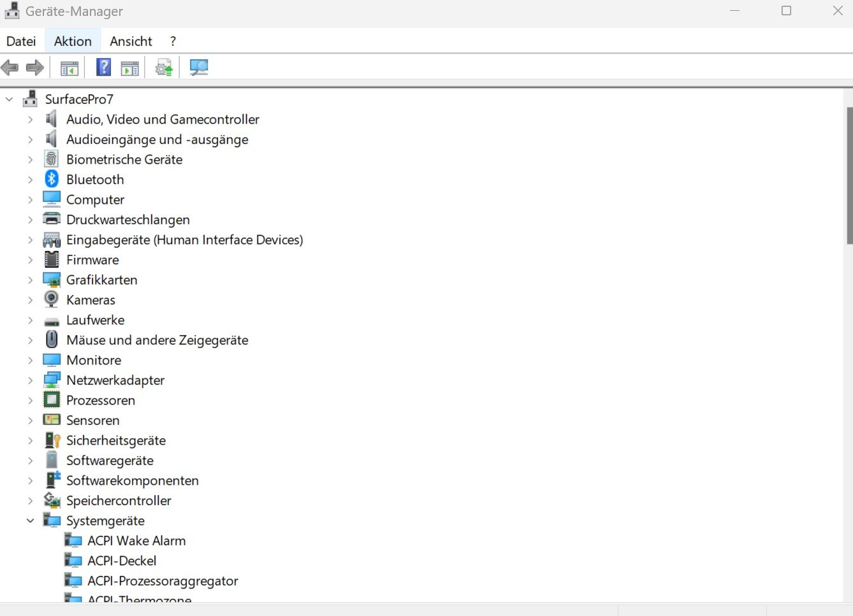
Task: Click the Prozessoren CPU icon
Action: (x=52, y=400)
